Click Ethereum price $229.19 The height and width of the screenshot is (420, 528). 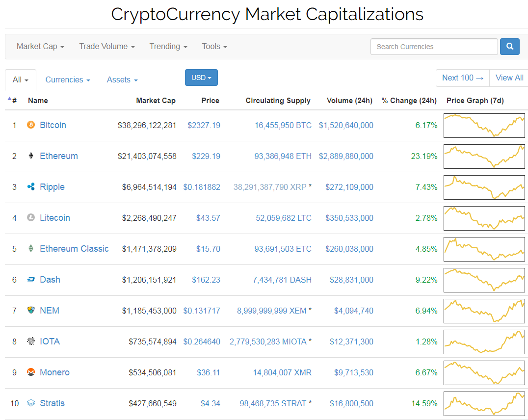point(206,157)
